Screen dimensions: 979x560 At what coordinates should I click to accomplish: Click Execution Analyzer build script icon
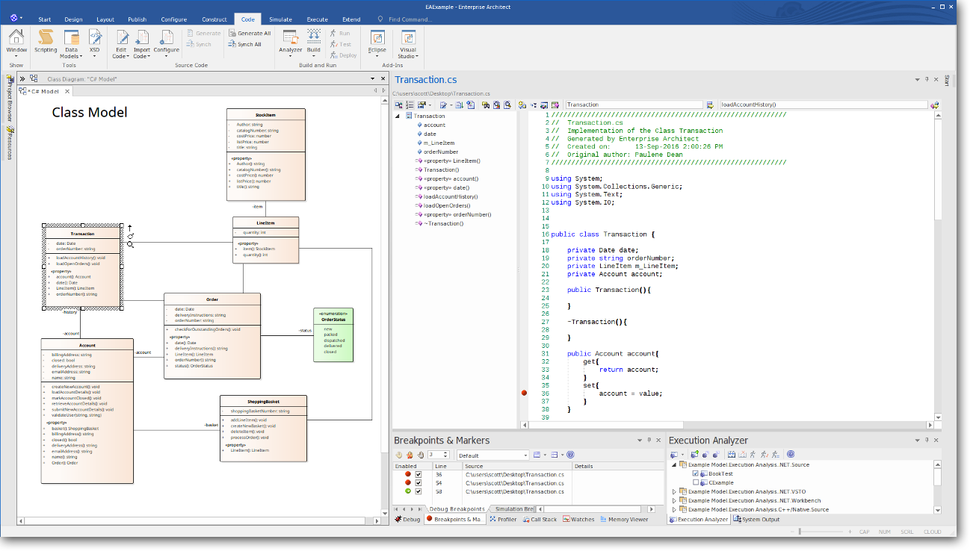(x=732, y=454)
